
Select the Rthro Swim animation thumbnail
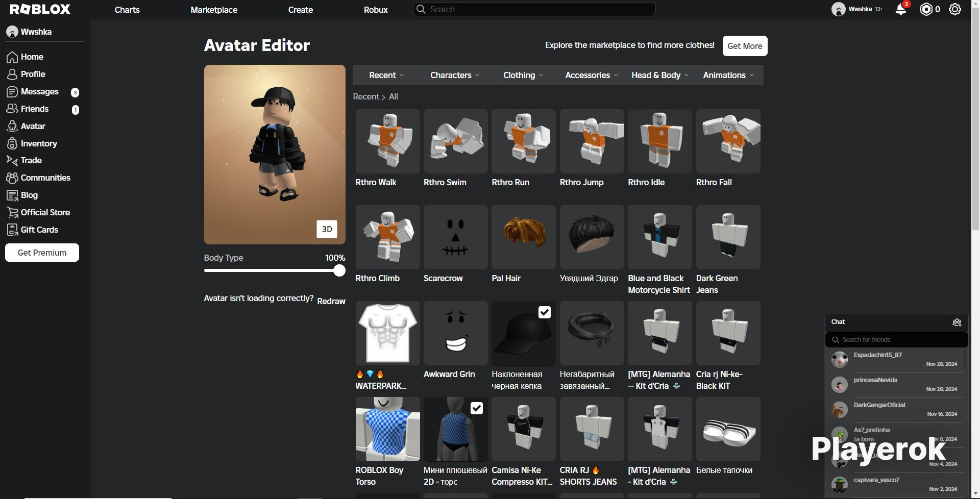(x=455, y=141)
